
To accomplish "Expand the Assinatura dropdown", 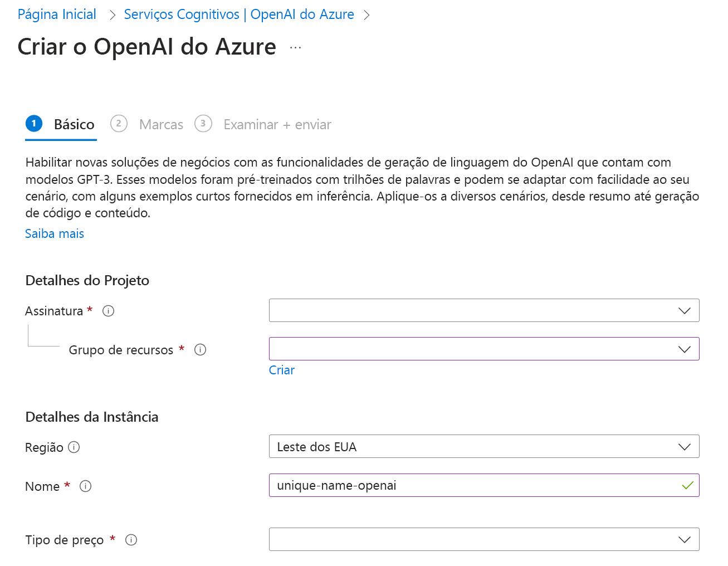I will coord(484,310).
